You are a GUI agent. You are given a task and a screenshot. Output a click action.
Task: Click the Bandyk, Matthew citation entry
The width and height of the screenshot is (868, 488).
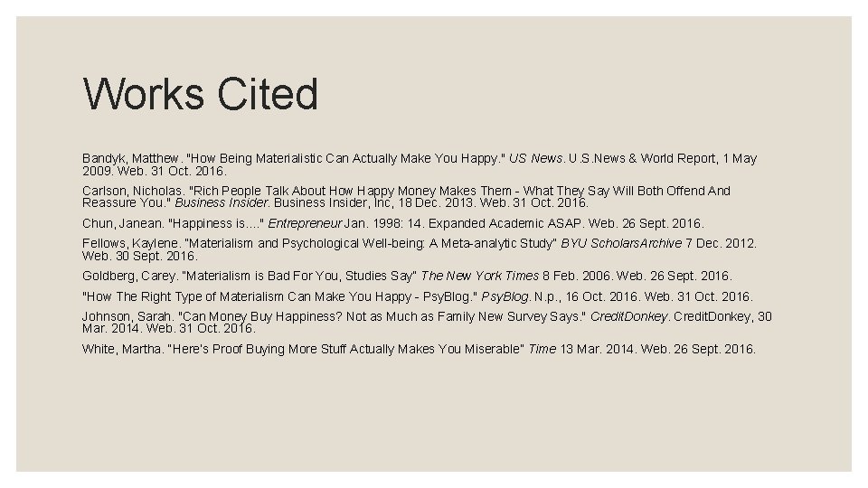pos(420,164)
